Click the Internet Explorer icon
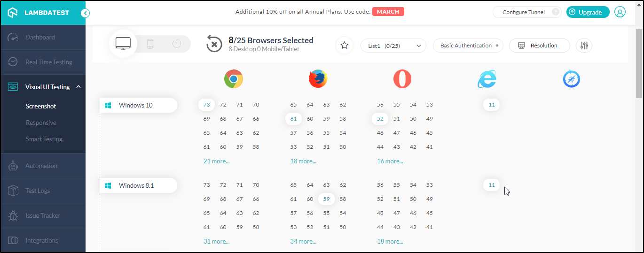Viewport: 644px width, 253px height. click(487, 79)
